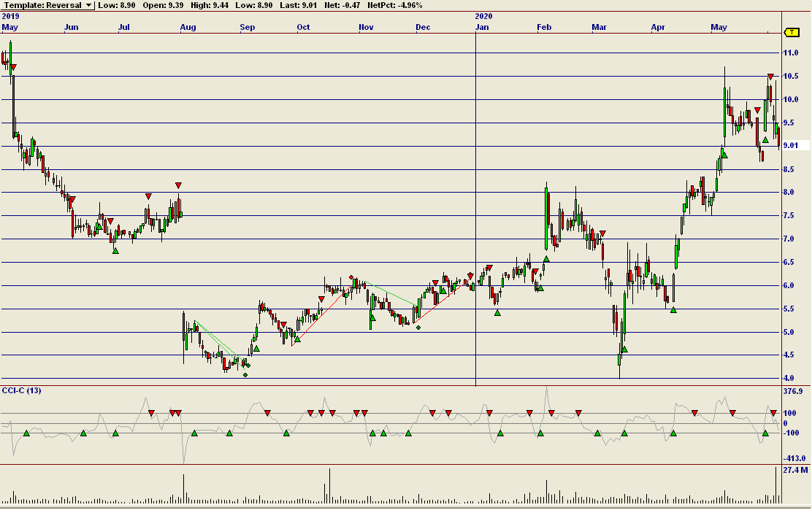This screenshot has height=510, width=812.
Task: Click the CCI -100 level scale label
Action: coord(792,433)
